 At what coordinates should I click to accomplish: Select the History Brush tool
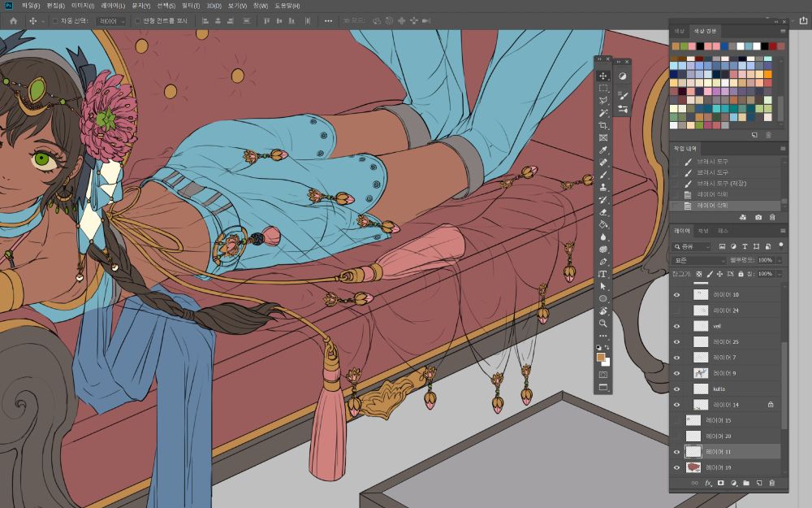(603, 200)
